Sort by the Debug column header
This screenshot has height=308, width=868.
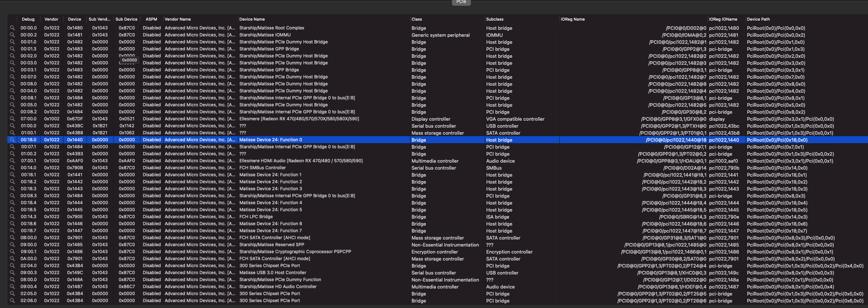pos(28,19)
